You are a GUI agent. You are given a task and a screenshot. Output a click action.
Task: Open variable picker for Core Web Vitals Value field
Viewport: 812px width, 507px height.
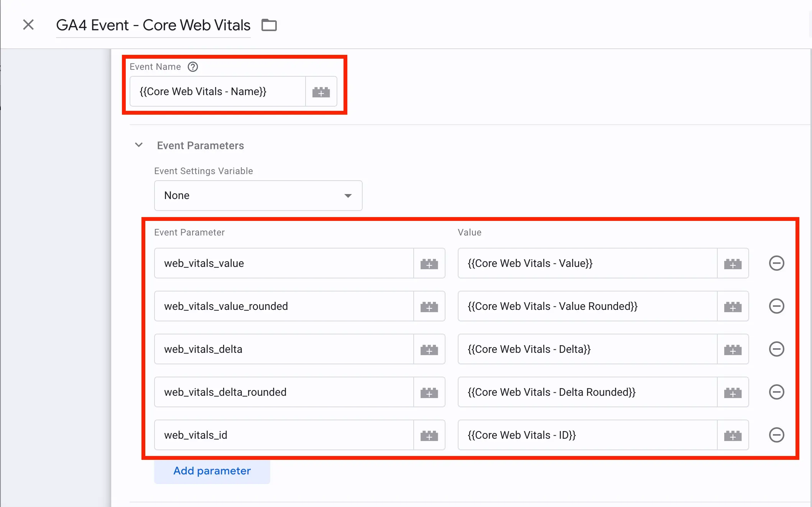coord(733,263)
